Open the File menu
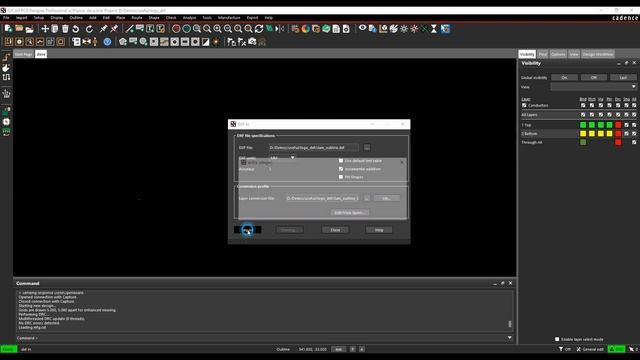 click(x=6, y=18)
